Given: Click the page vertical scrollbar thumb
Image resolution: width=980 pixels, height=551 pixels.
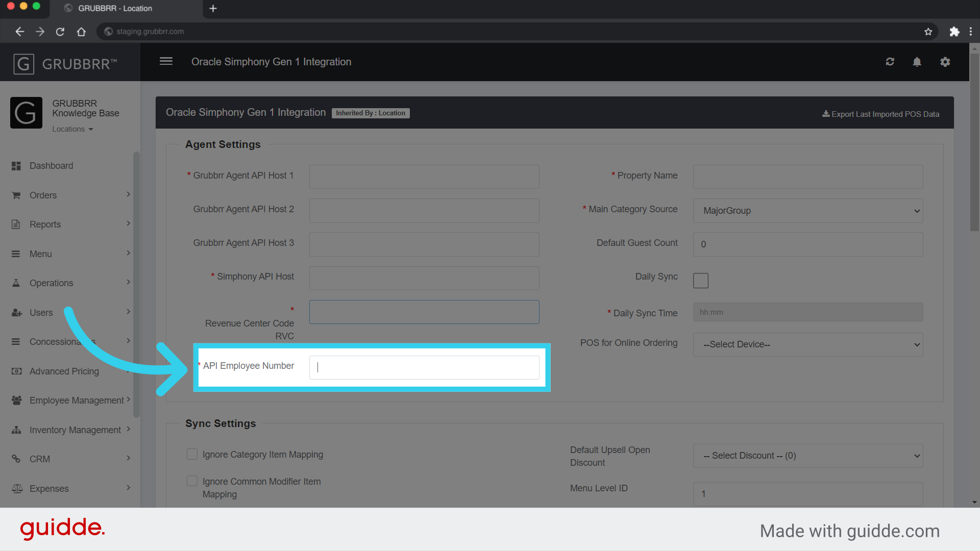Looking at the screenshot, I should pos(974,143).
